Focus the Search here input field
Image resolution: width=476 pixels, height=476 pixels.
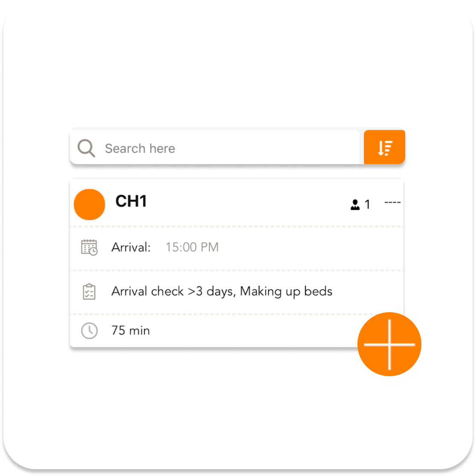click(x=215, y=147)
